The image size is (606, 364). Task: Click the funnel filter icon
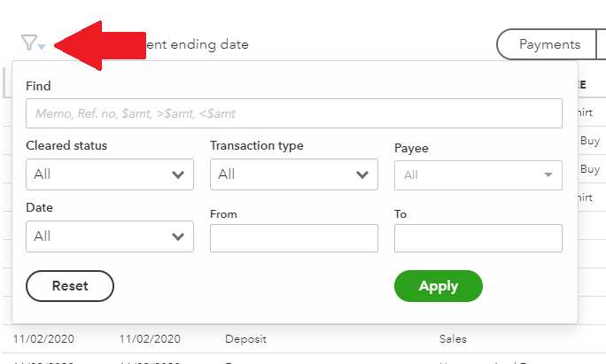pyautogui.click(x=29, y=43)
